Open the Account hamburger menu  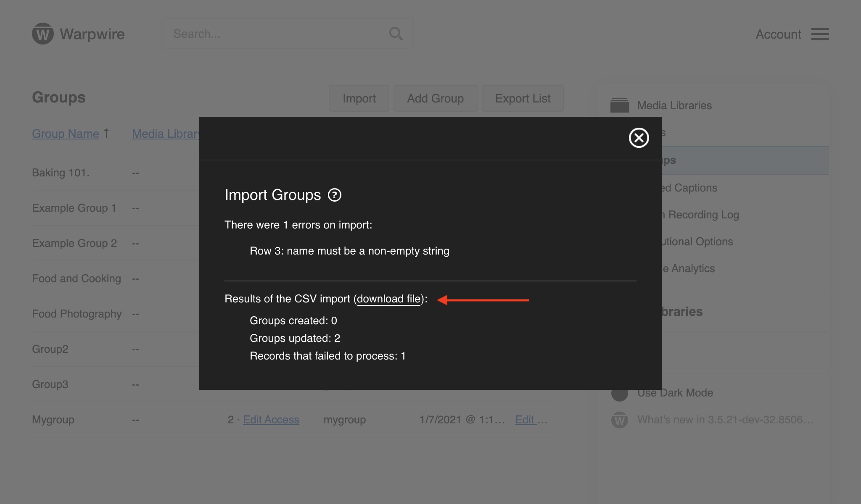click(820, 34)
